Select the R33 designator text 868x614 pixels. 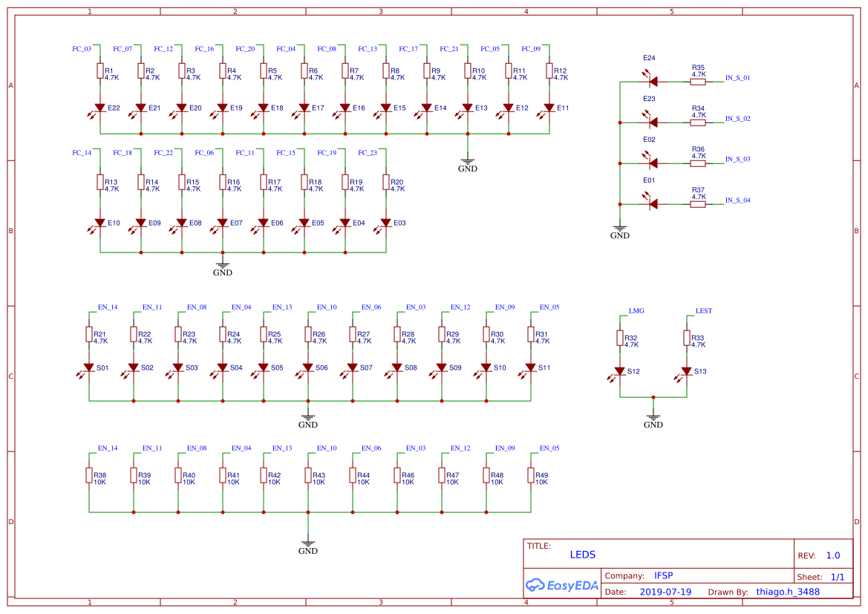[697, 338]
